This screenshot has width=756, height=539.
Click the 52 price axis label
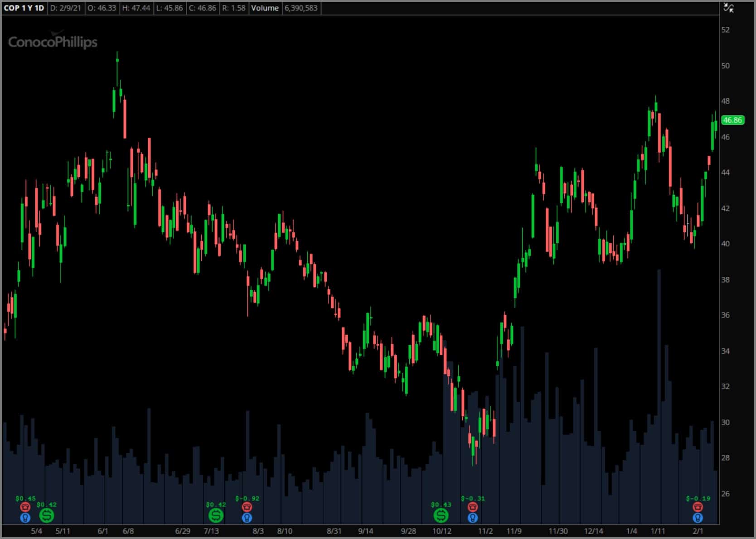[726, 30]
